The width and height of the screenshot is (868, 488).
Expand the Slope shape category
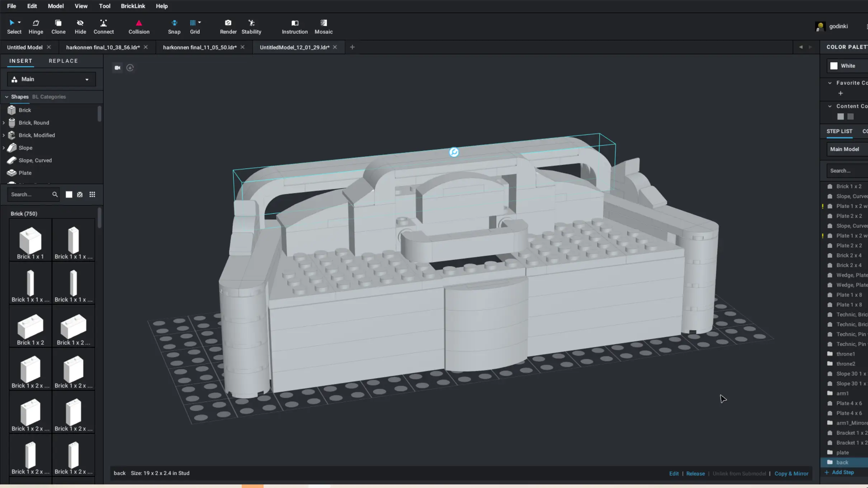tap(4, 148)
